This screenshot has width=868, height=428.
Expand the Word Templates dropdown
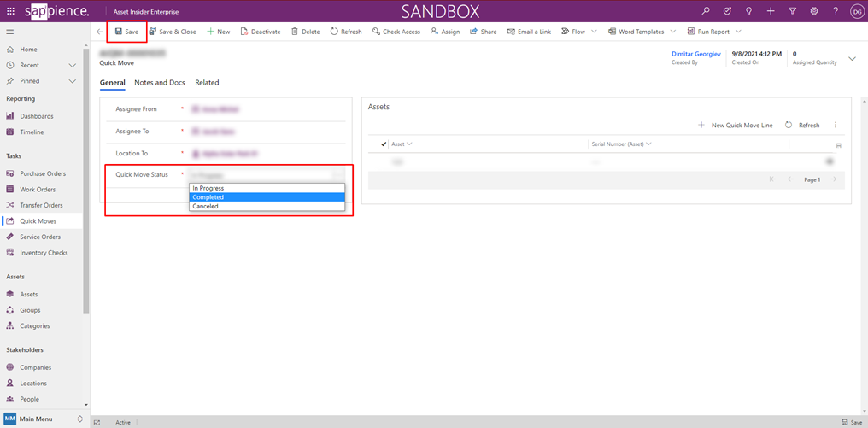pyautogui.click(x=673, y=32)
